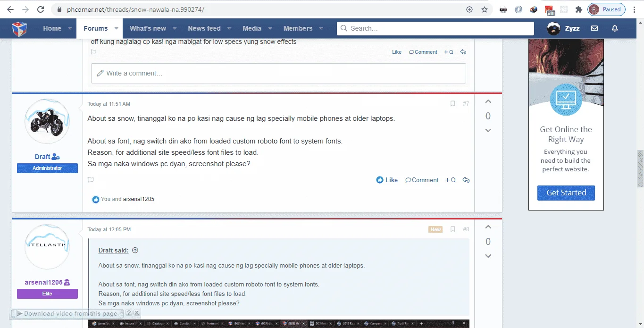Open the masked-face extension icon
644x328 pixels.
coord(503,9)
